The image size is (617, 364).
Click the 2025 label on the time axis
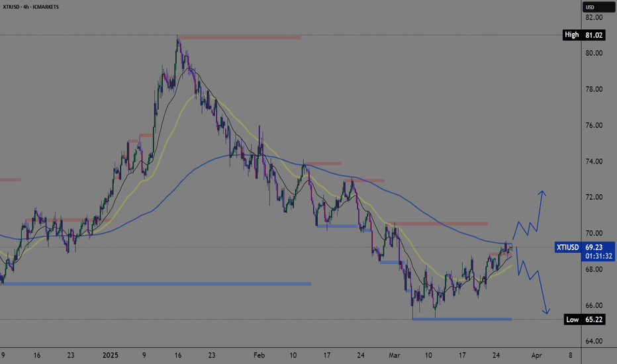110,355
